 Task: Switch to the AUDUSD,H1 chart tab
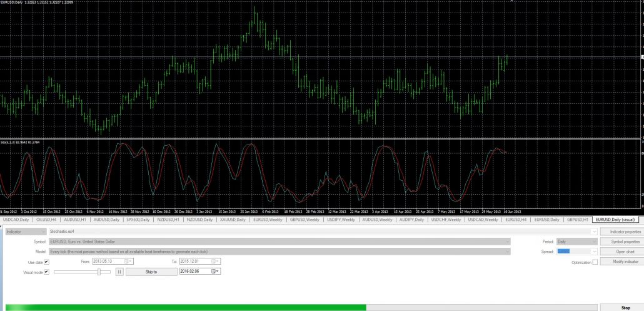coord(75,220)
